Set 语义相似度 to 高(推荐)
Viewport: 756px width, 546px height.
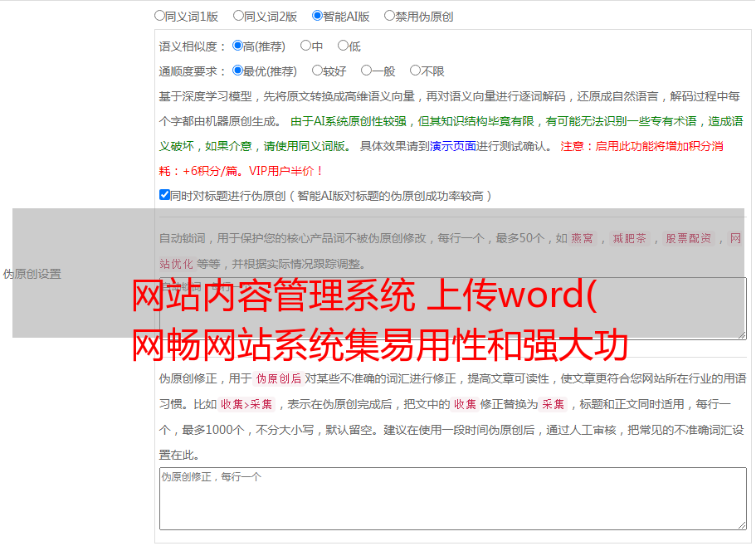[x=237, y=46]
